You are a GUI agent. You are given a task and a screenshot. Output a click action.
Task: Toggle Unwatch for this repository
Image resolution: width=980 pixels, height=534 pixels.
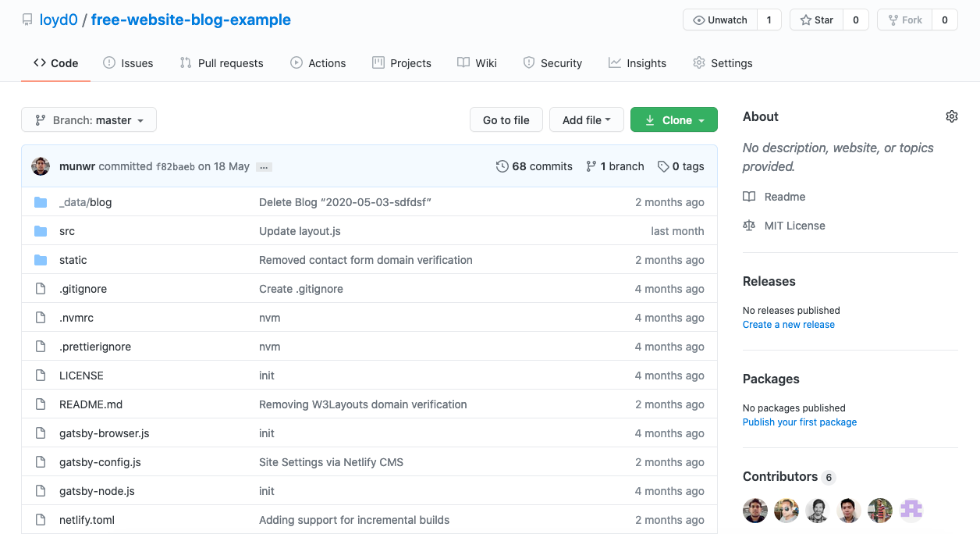[719, 20]
